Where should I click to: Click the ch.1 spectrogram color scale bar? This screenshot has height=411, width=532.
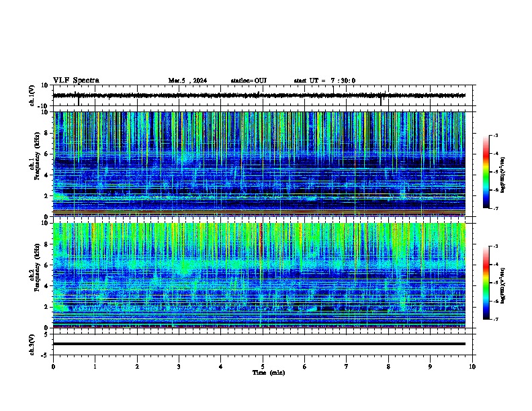486,172
